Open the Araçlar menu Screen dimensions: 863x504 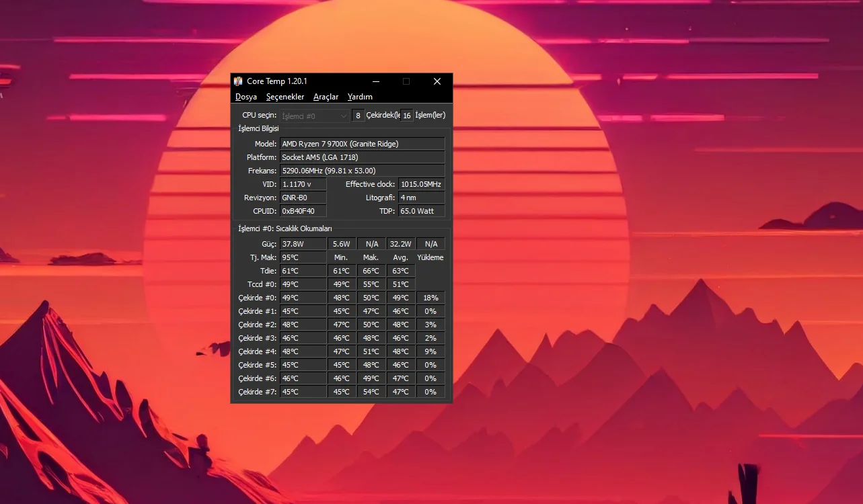point(326,97)
